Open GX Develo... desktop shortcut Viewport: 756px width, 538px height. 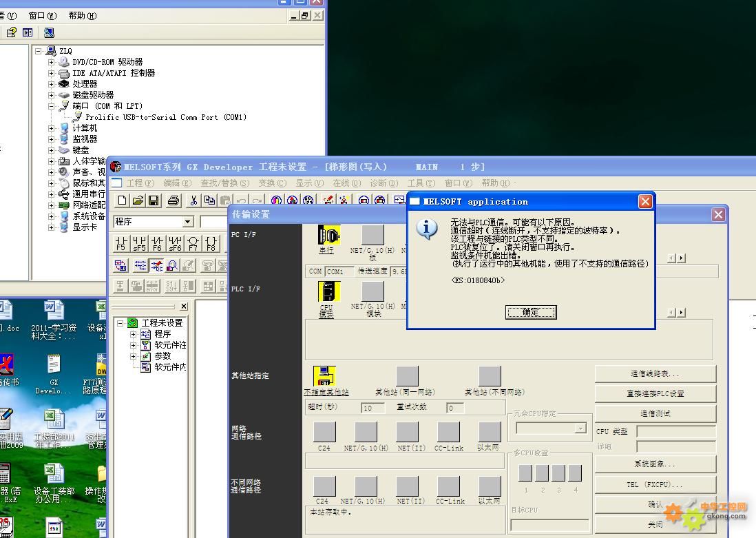point(54,374)
